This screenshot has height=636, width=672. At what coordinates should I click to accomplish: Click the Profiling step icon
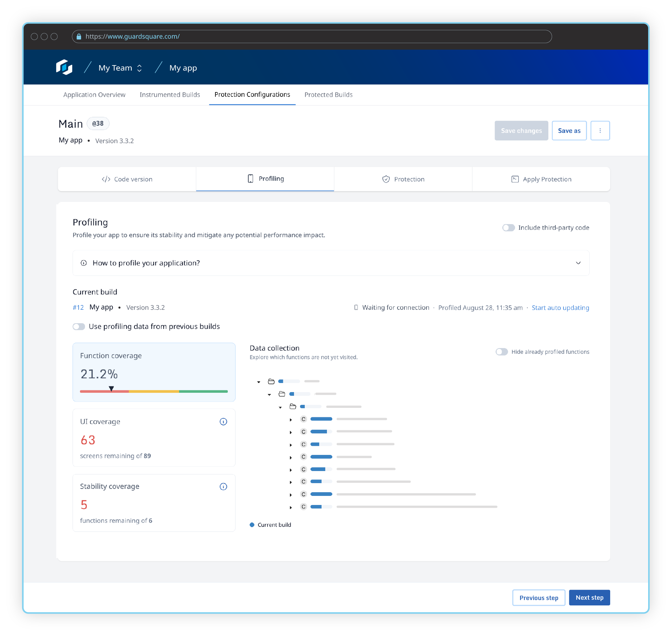(x=251, y=178)
